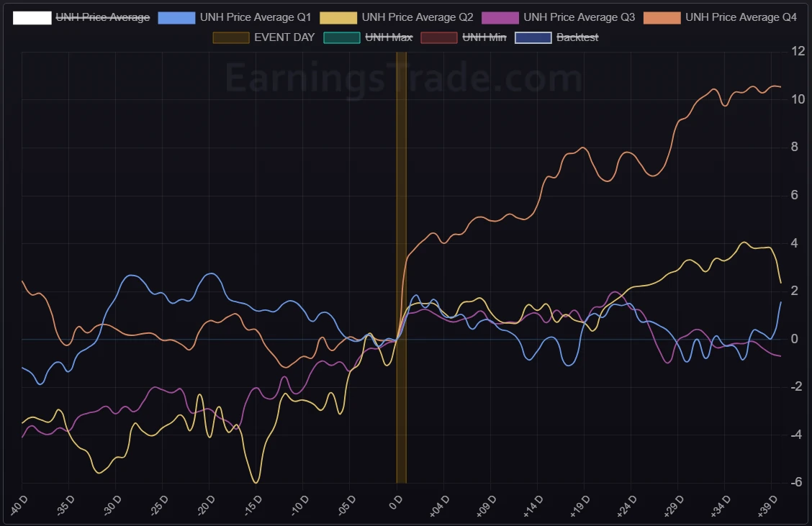812x526 pixels.
Task: Click the Backtest legend color box
Action: pyautogui.click(x=533, y=37)
